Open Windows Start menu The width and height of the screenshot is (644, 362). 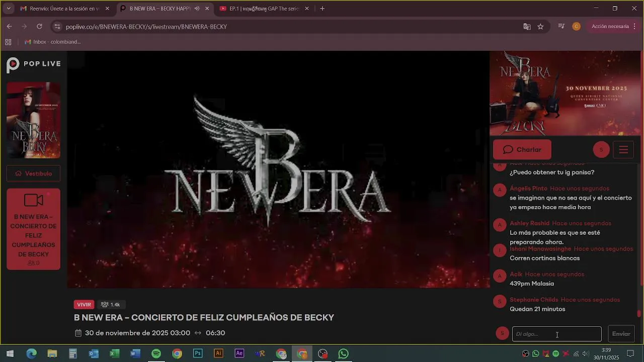(x=10, y=353)
